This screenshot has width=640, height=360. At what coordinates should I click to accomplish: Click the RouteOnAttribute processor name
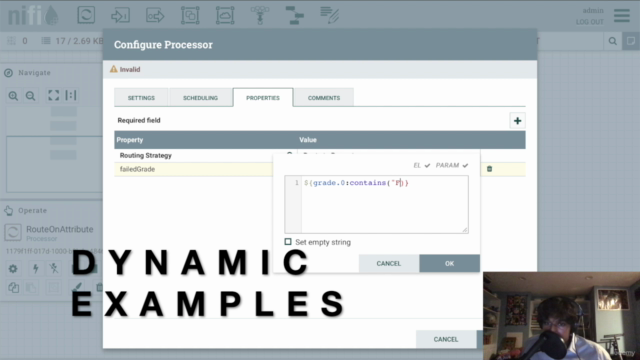click(60, 229)
